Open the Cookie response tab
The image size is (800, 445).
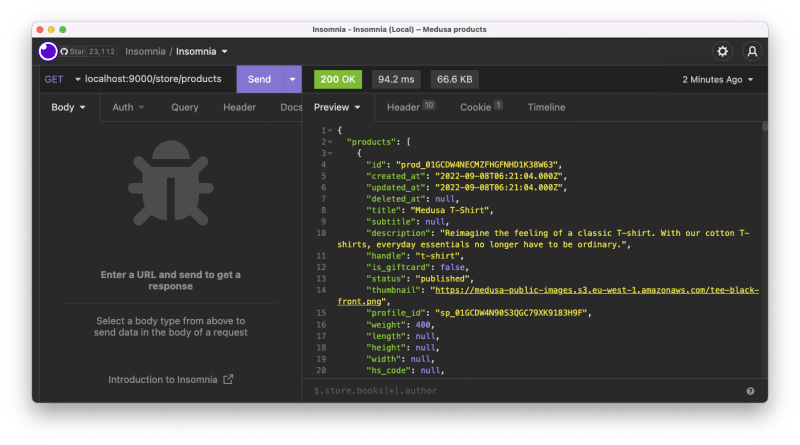point(481,107)
